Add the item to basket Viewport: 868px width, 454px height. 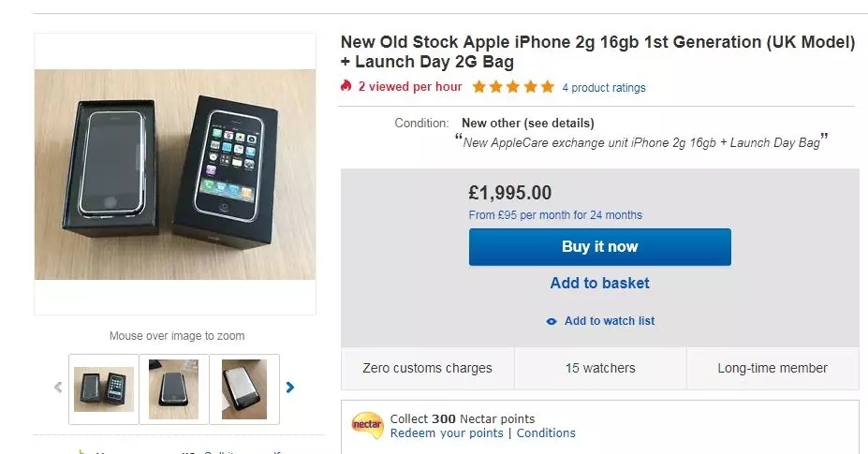(599, 283)
